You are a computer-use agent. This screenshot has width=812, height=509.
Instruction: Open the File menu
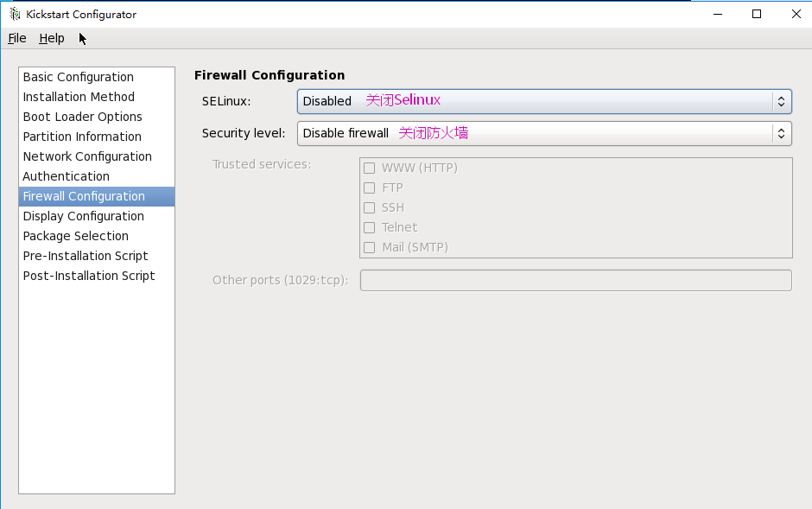pyautogui.click(x=17, y=38)
